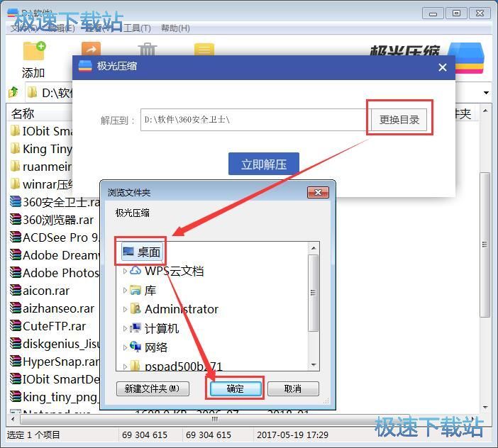Click the green up-directory arrow icon
Screen dimensions: 498x448
pyautogui.click(x=13, y=92)
